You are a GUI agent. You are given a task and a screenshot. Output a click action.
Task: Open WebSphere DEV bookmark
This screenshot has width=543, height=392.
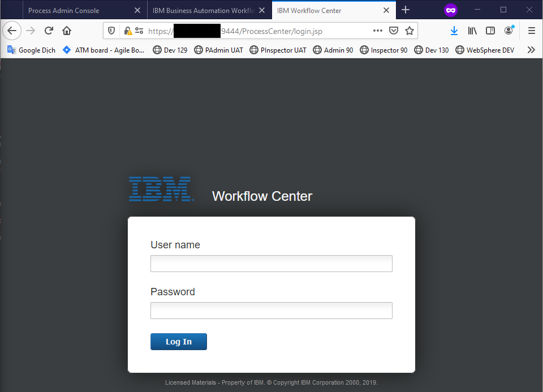pos(485,50)
